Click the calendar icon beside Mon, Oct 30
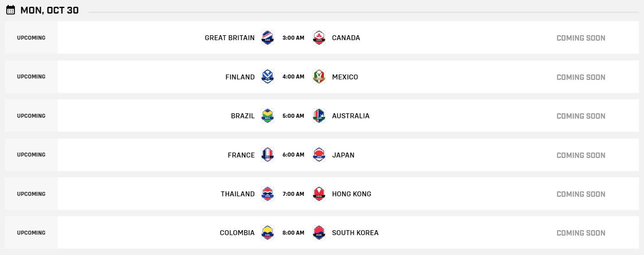Viewport: 644px width, 255px height. (x=10, y=10)
